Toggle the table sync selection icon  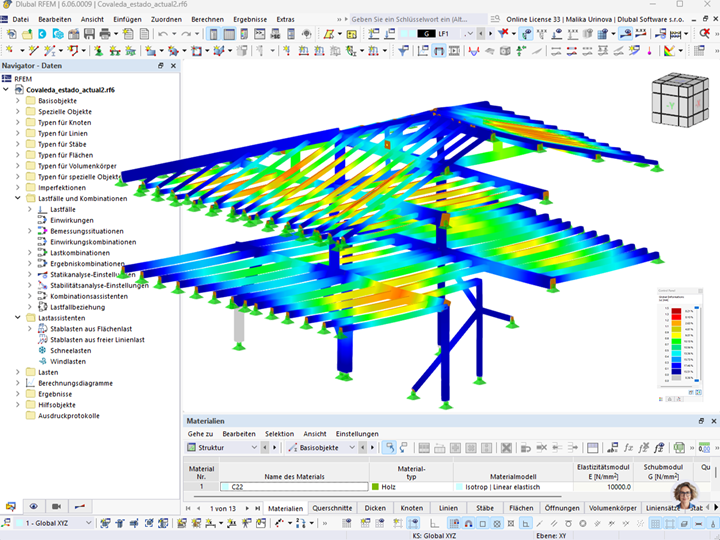tap(389, 447)
